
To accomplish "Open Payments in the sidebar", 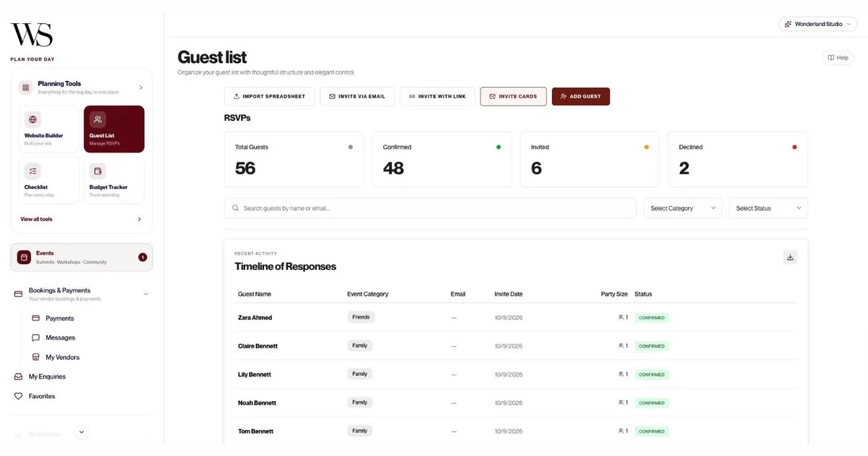I will pyautogui.click(x=60, y=318).
